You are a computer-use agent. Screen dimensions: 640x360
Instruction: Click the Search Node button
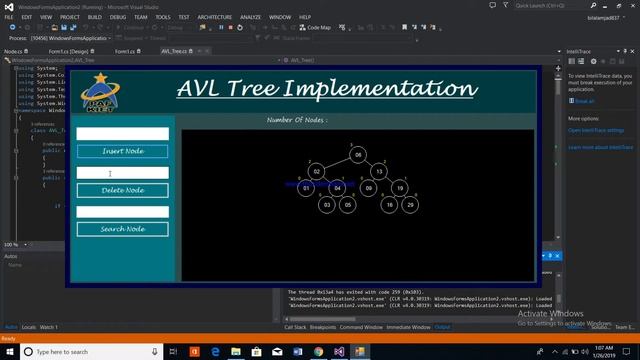click(x=122, y=229)
